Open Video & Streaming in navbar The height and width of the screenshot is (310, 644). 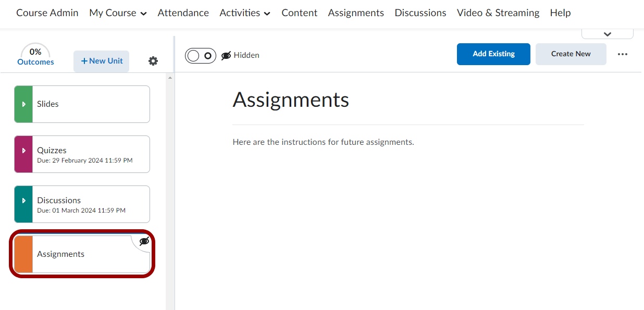(x=498, y=13)
